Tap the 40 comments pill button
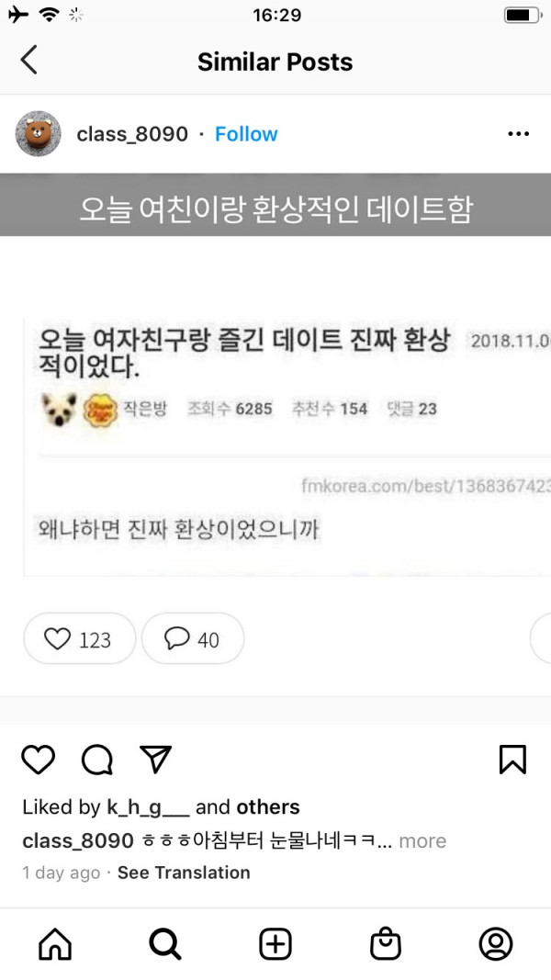The width and height of the screenshot is (551, 980). pyautogui.click(x=193, y=638)
